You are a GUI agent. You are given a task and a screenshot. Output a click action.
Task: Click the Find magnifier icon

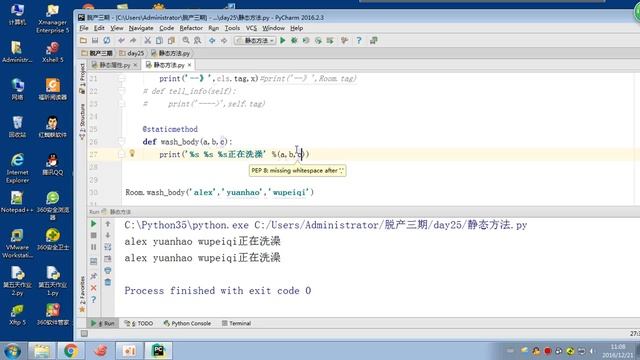point(186,40)
